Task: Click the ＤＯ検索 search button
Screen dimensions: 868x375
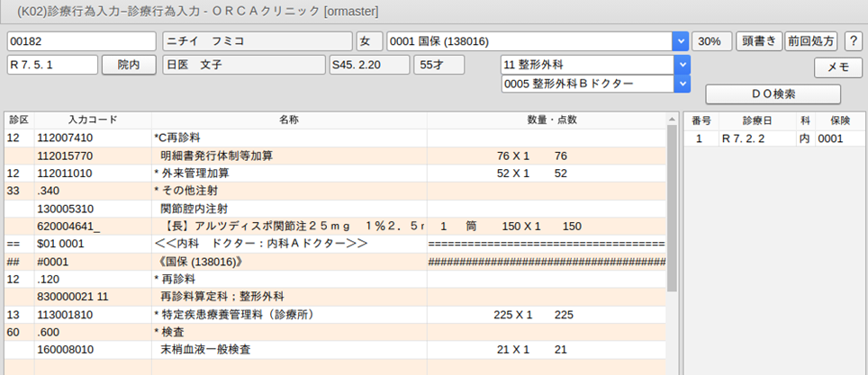Action: click(773, 94)
